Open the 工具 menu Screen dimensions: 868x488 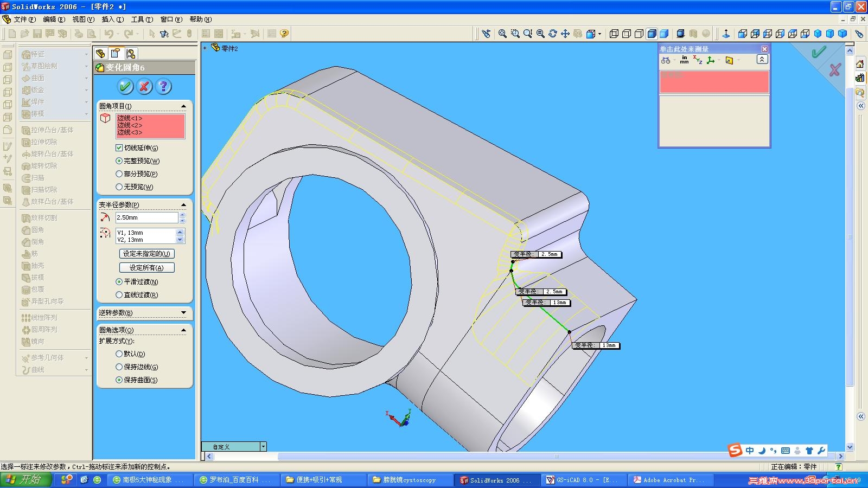[142, 19]
